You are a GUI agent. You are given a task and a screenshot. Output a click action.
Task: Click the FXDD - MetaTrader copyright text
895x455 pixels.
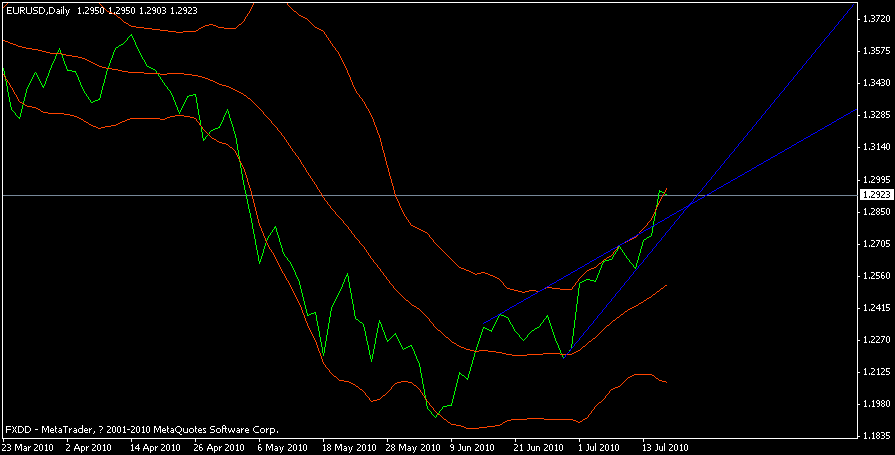click(142, 429)
